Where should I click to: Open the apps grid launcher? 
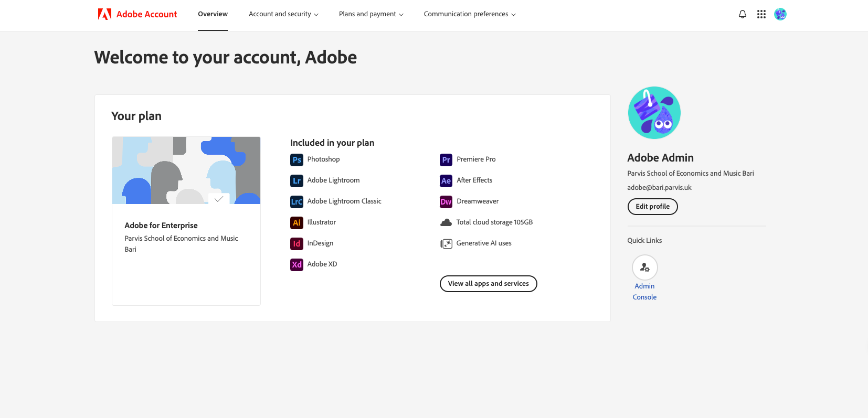point(761,14)
